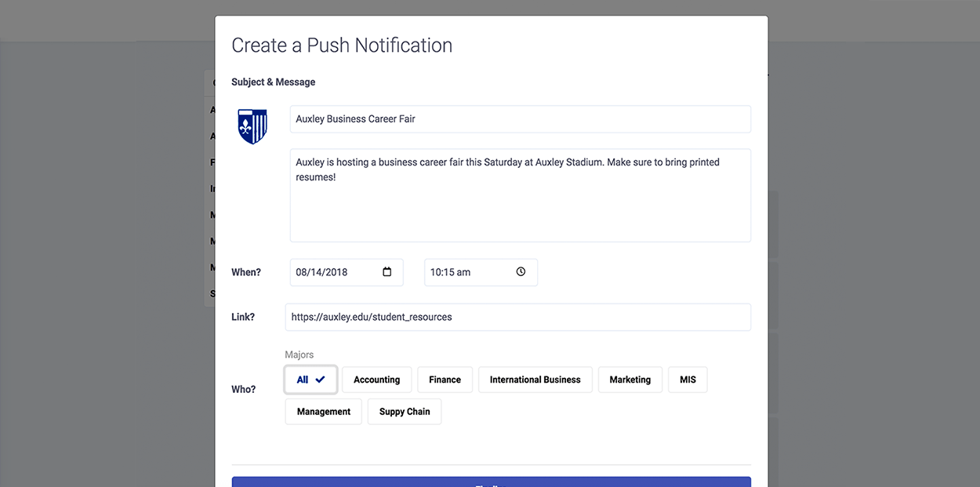980x487 pixels.
Task: Select the Finance major
Action: coord(445,380)
